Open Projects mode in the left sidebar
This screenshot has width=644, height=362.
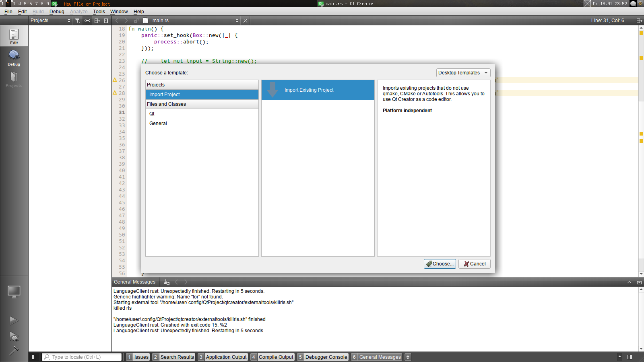[x=14, y=79]
